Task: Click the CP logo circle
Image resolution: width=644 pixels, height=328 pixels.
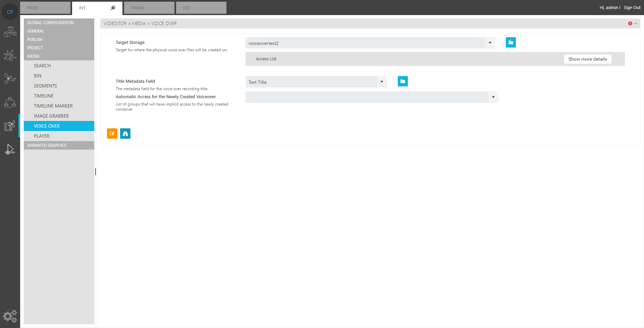Action: [10, 12]
